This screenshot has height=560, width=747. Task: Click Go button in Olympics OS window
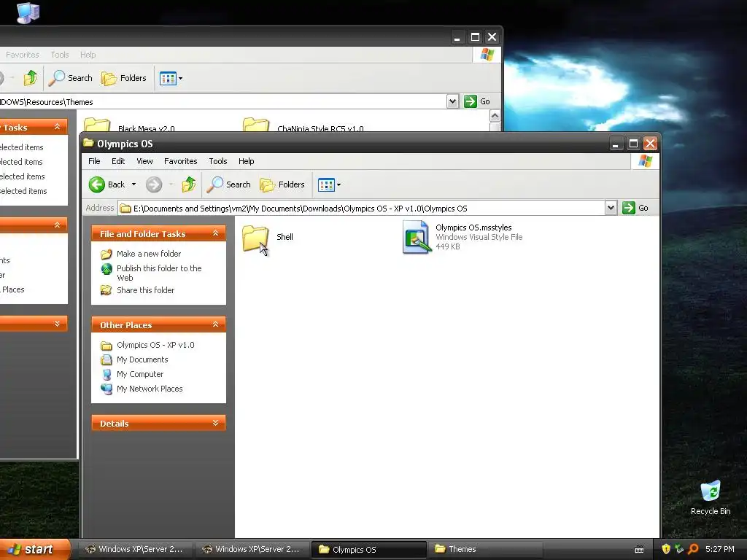tap(635, 208)
